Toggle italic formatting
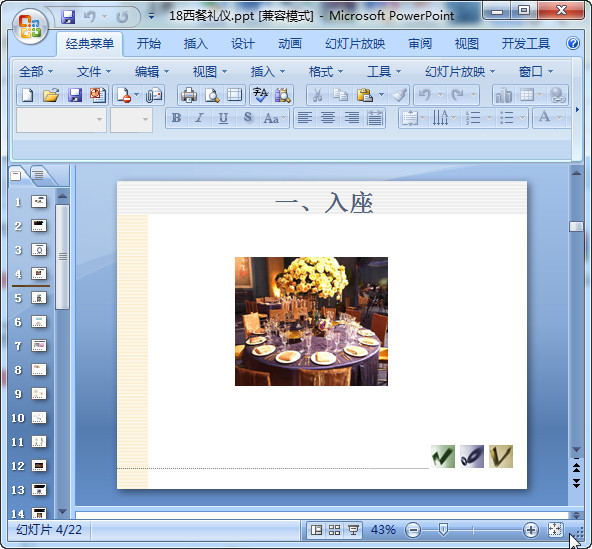The image size is (592, 549). [199, 118]
